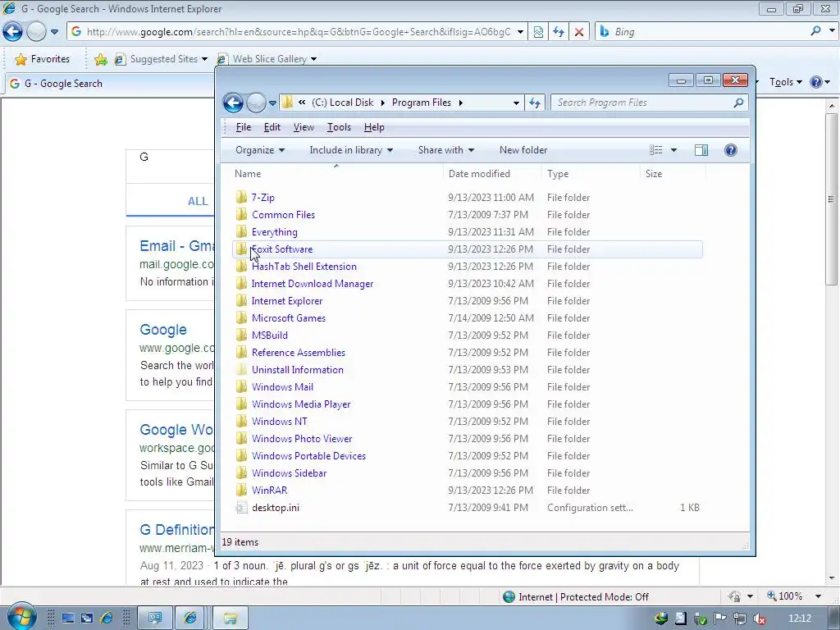Click Bing search input field

pyautogui.click(x=708, y=32)
